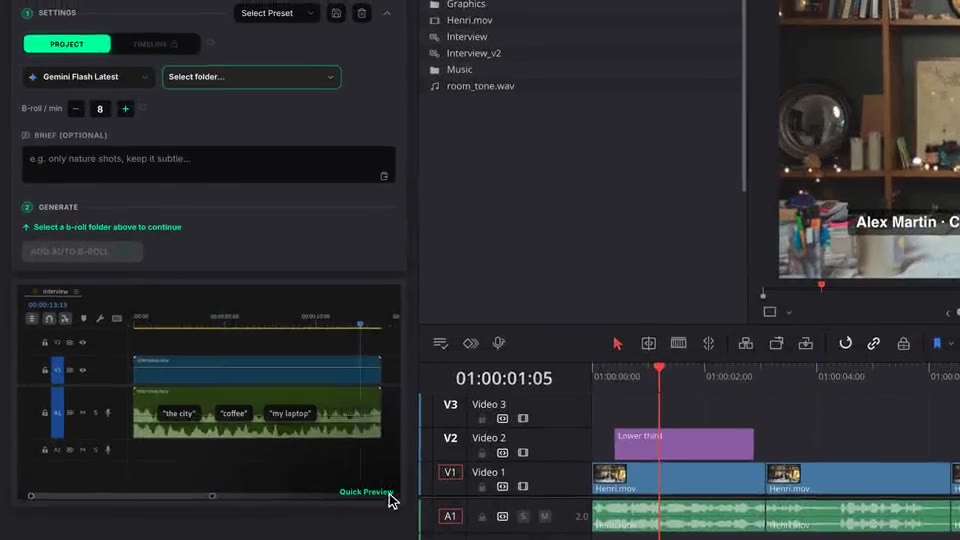Solo the A1 audio track
960x540 pixels.
523,517
